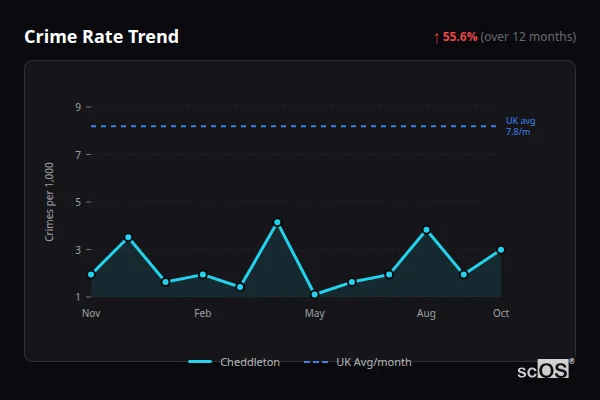Click the scOS logo
The width and height of the screenshot is (600, 400).
pyautogui.click(x=545, y=369)
